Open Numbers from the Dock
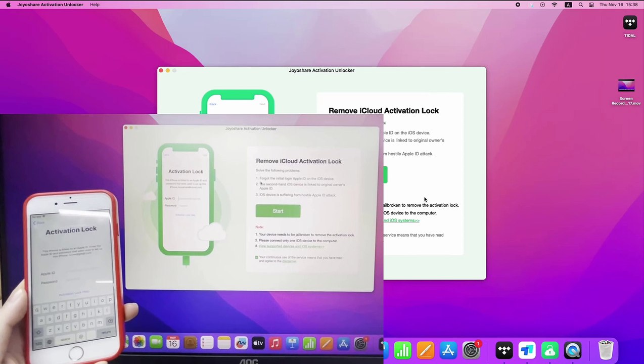The height and width of the screenshot is (364, 644). tap(402, 350)
